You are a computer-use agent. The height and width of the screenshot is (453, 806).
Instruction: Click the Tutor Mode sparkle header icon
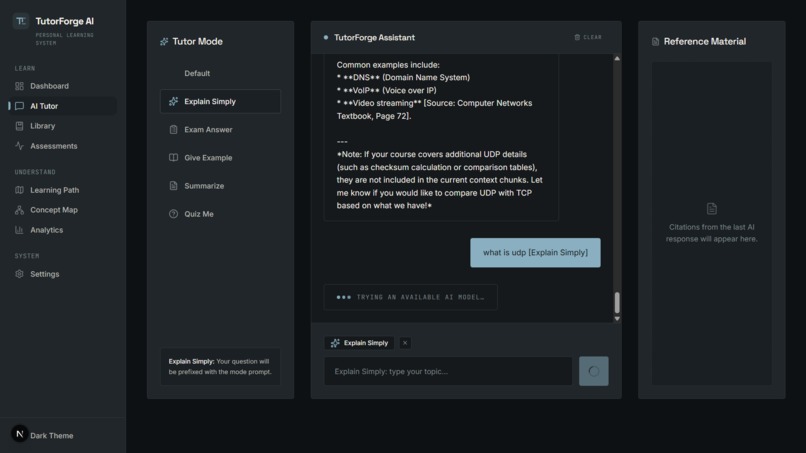pyautogui.click(x=164, y=42)
